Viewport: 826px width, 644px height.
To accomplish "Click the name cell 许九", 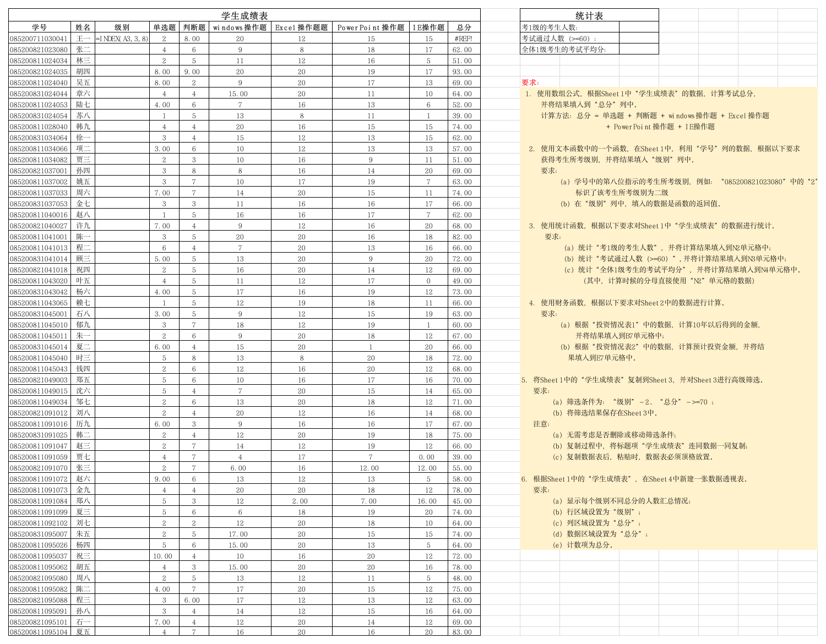I will (x=83, y=226).
